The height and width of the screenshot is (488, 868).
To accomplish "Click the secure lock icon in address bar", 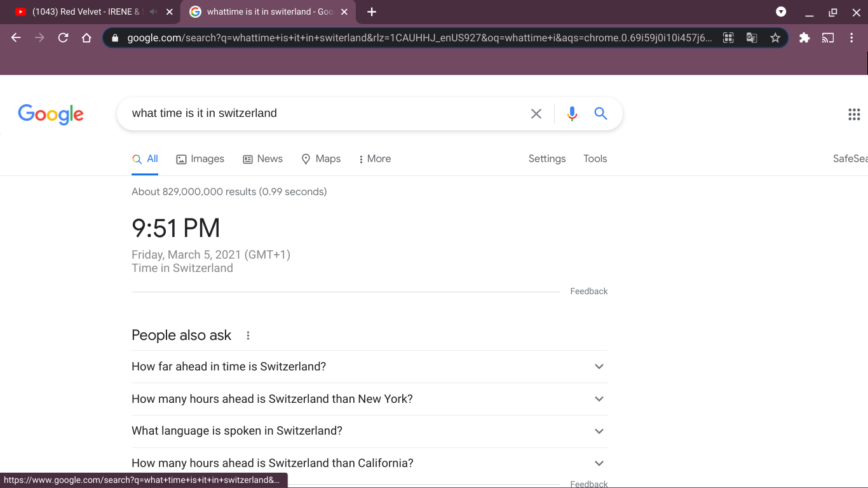I will point(115,37).
